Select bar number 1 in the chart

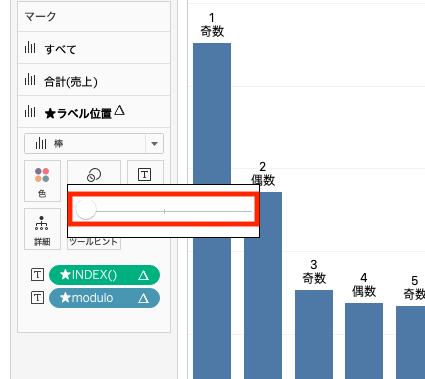pyautogui.click(x=212, y=113)
